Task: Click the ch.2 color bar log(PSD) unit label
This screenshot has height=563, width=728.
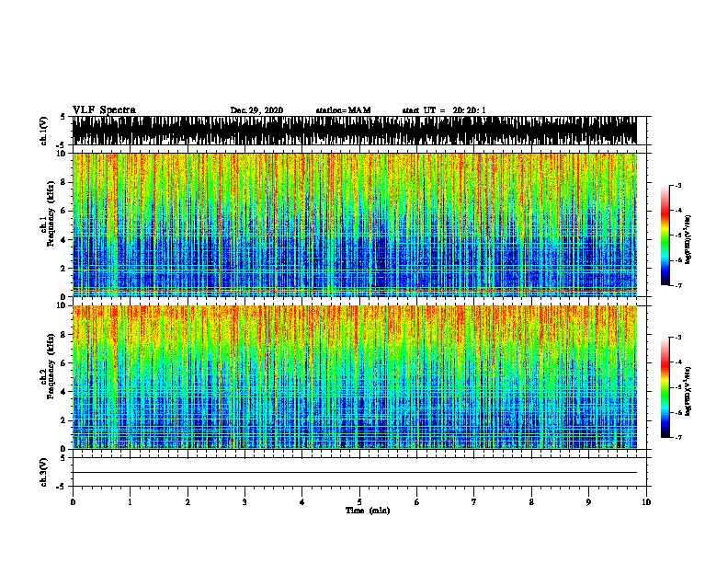Action: click(688, 391)
